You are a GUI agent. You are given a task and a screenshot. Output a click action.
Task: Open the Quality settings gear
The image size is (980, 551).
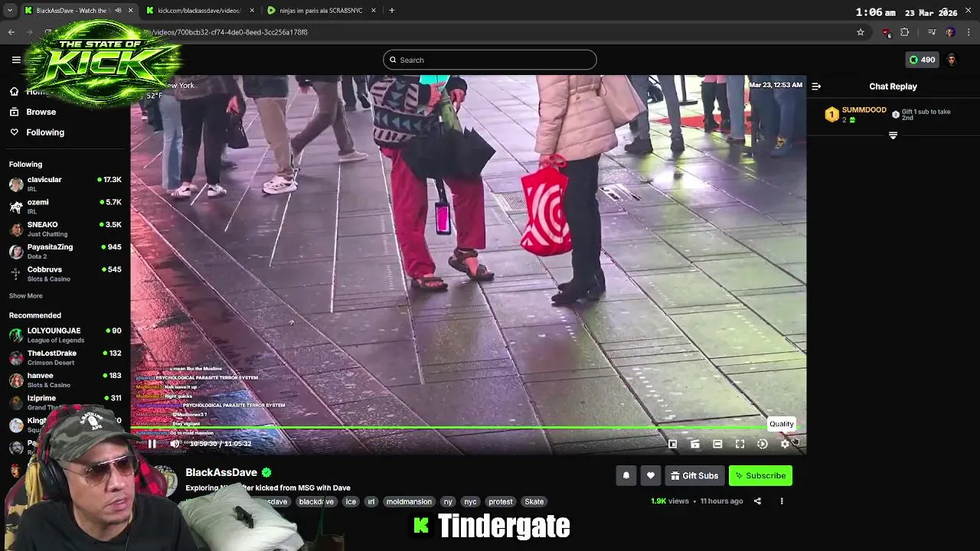[x=785, y=444]
